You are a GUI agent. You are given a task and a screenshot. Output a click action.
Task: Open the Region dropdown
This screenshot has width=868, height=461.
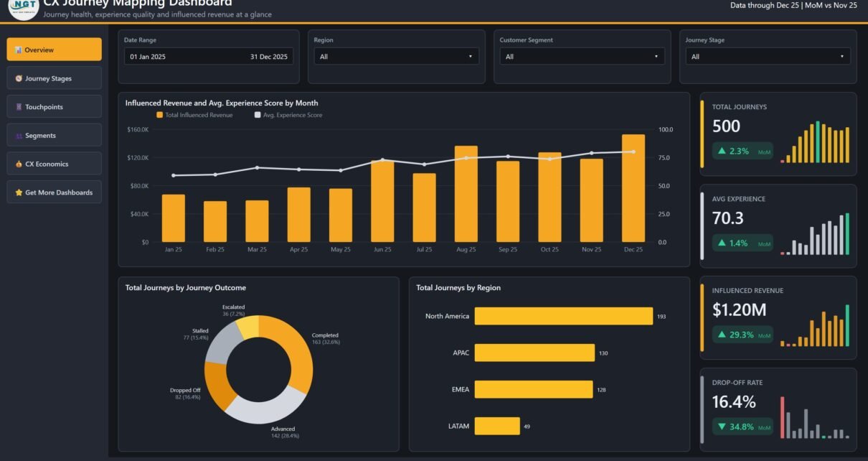point(395,57)
